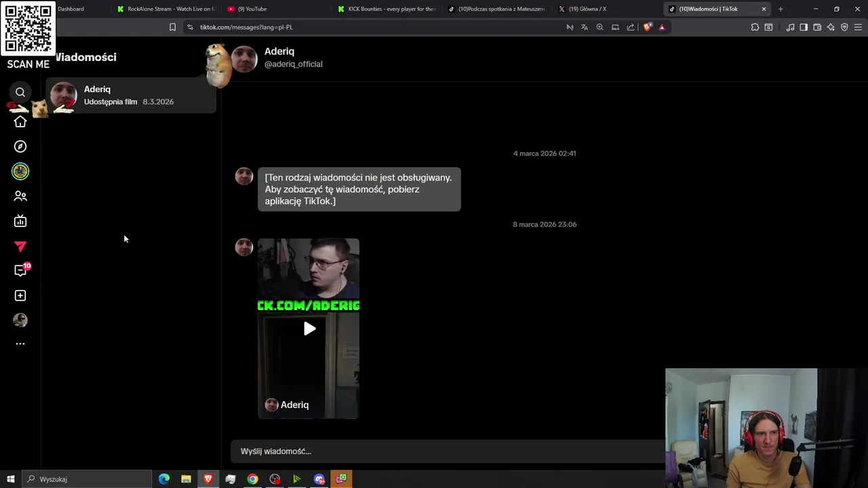Open the TikTok search icon
This screenshot has width=868, height=488.
coord(20,92)
